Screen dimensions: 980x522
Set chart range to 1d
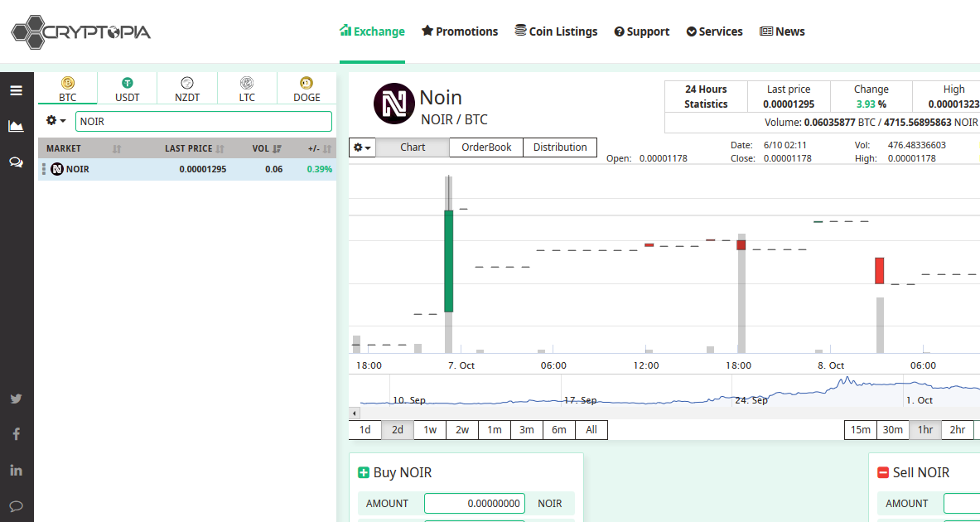click(365, 429)
